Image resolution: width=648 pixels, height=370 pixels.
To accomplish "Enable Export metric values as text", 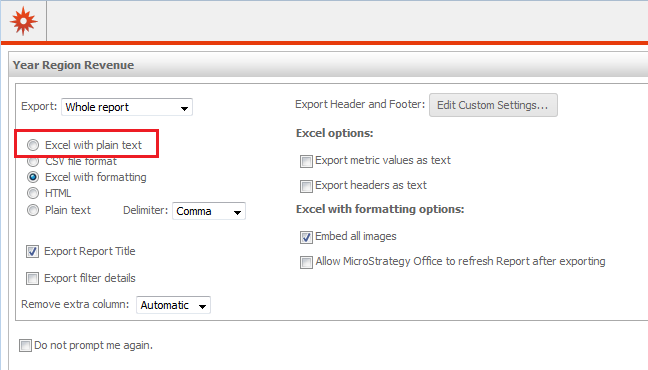I will (306, 161).
